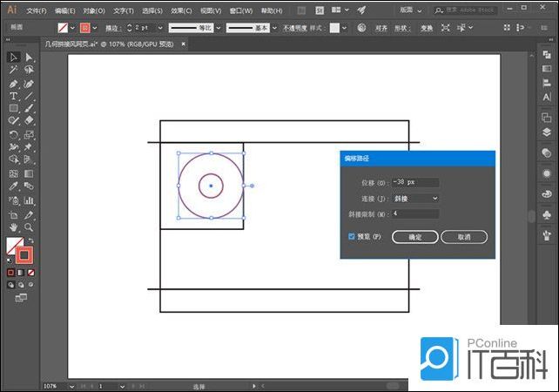This screenshot has height=392, width=559.
Task: Select the Selection tool arrow
Action: coord(13,57)
